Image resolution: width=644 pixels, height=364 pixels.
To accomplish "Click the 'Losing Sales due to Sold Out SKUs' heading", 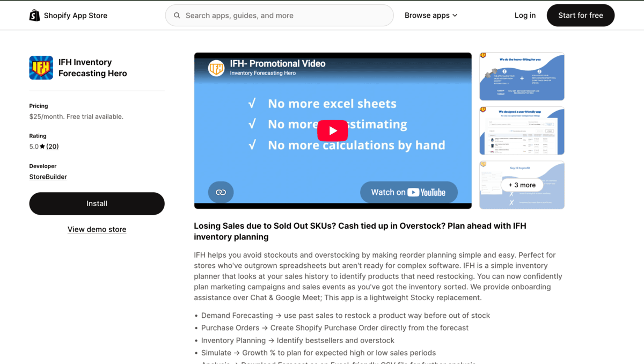I will point(360,231).
